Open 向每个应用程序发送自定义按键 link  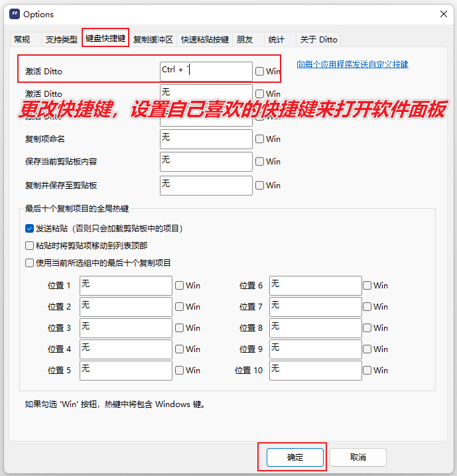point(352,64)
